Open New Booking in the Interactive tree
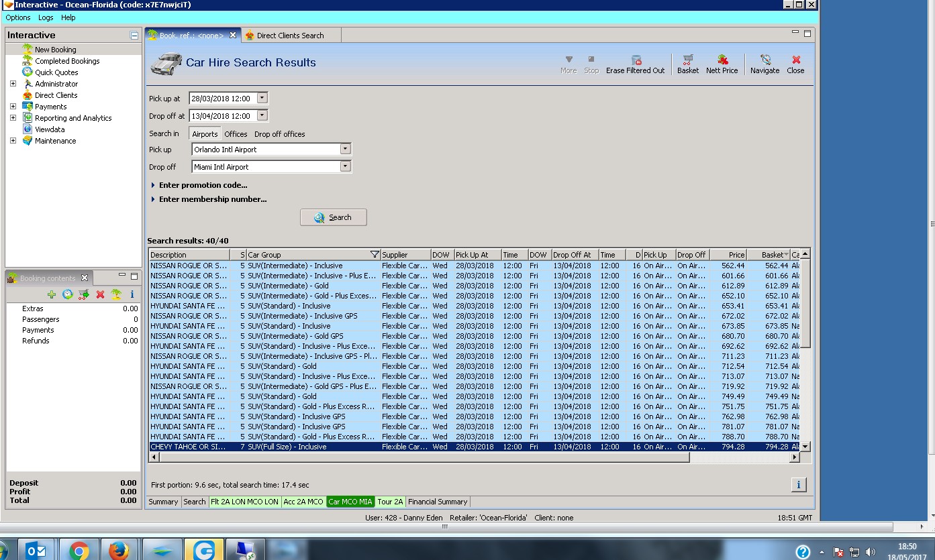 55,50
